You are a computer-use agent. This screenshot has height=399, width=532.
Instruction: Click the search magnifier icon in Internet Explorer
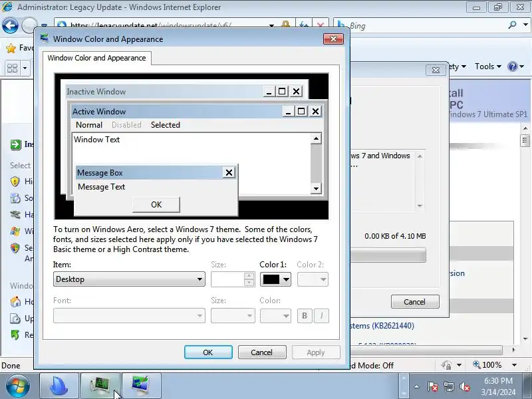tap(512, 25)
